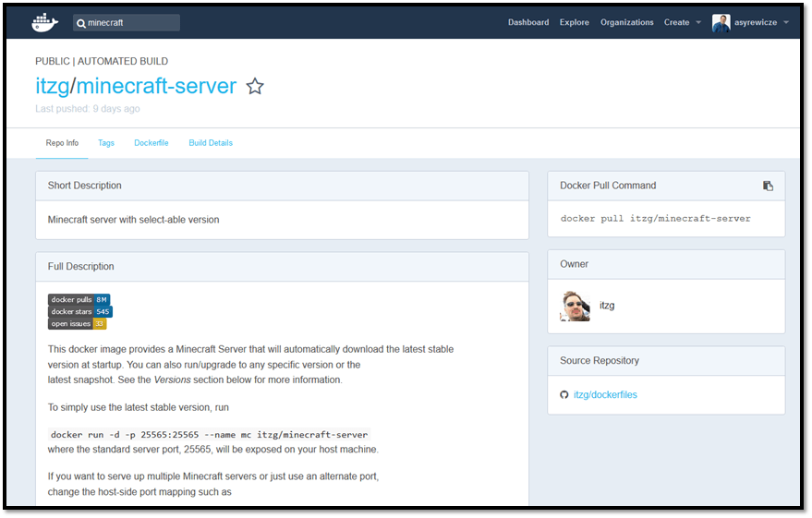The image size is (812, 518).
Task: Star the itzg/minecraft-server repository
Action: point(255,87)
